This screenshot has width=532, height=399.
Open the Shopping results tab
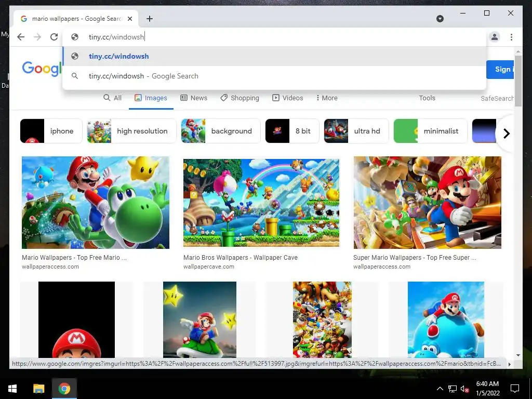pyautogui.click(x=240, y=98)
